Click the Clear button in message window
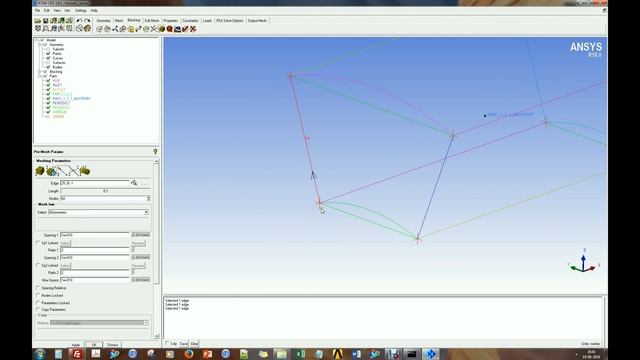Screen dimensions: 640x360 click(194, 344)
